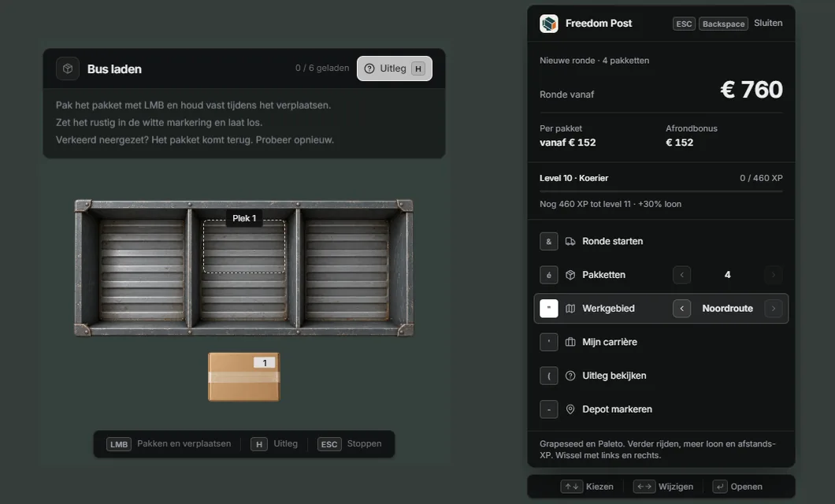The height and width of the screenshot is (504, 835).
Task: Click the é hotkey badge for Pakketten
Action: point(548,275)
